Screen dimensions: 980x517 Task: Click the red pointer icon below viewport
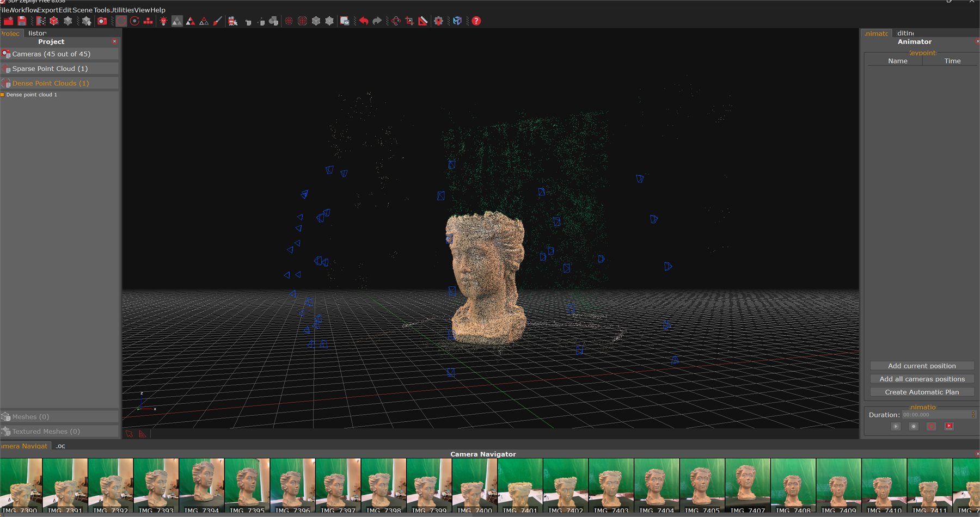tap(129, 434)
